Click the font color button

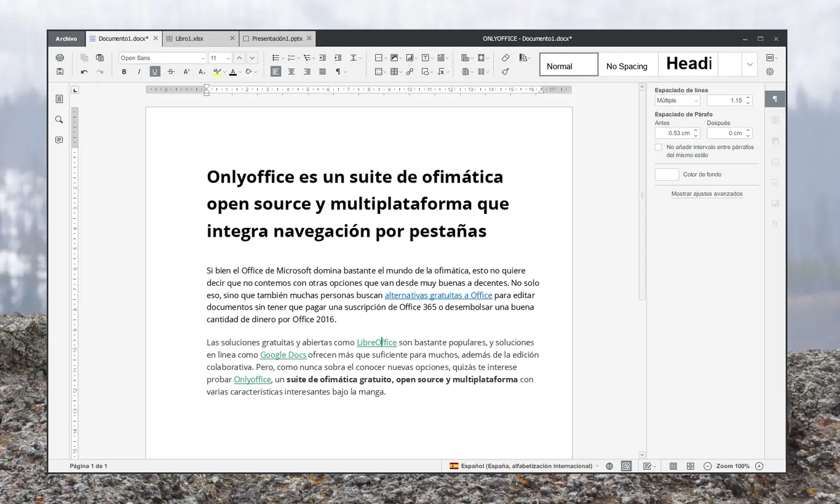[233, 72]
